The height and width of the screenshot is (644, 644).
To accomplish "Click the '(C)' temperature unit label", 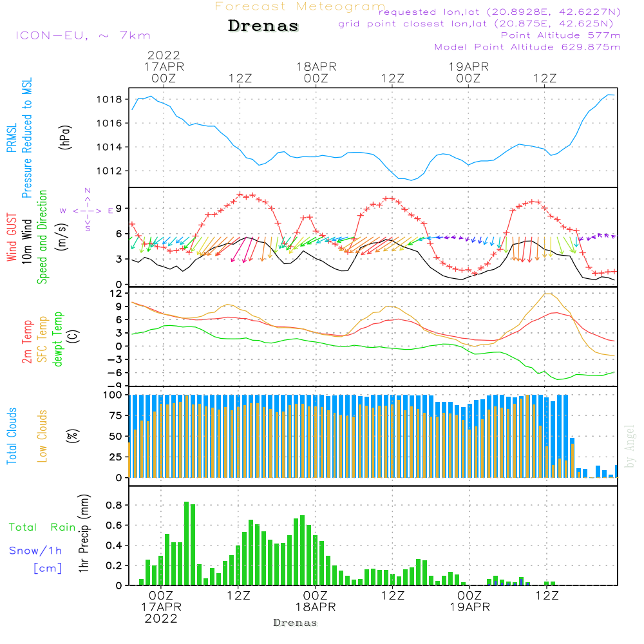I will tap(73, 336).
